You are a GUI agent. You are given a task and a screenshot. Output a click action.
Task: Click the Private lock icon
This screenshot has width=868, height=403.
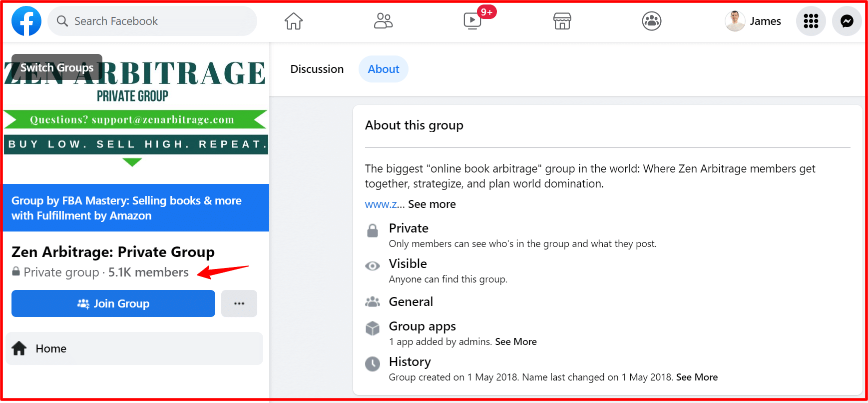pyautogui.click(x=373, y=230)
